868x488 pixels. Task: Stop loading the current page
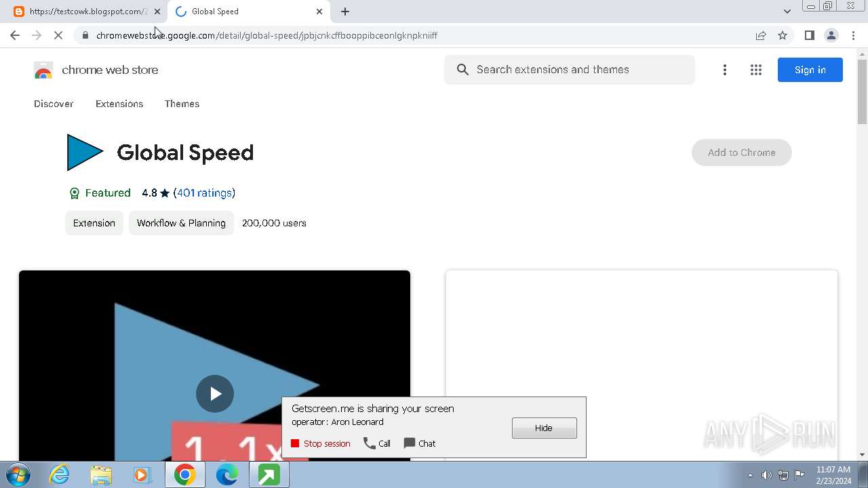pyautogui.click(x=58, y=35)
